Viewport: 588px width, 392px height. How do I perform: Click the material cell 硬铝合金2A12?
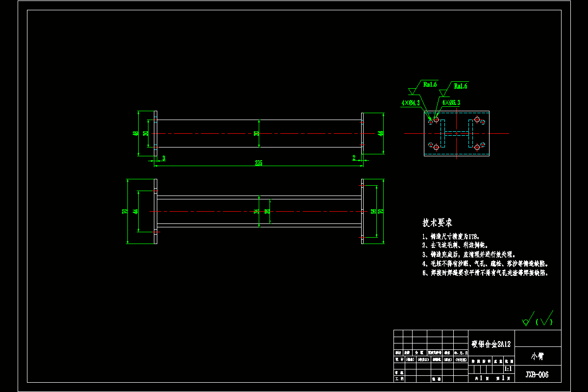pos(491,344)
